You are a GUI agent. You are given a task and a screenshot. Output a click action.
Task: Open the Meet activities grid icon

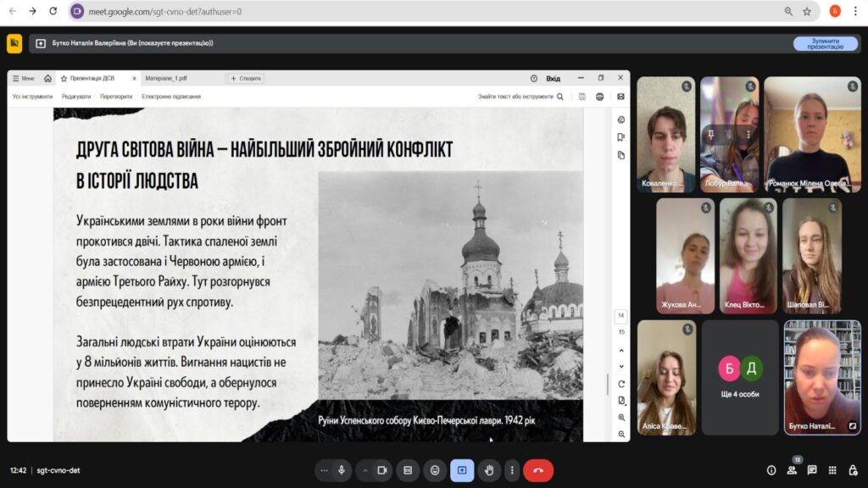832,470
